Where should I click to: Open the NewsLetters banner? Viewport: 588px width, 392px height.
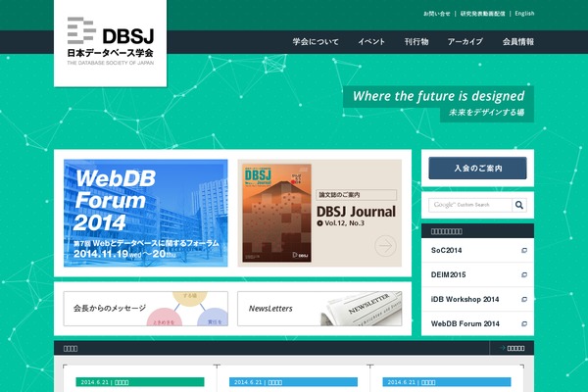319,309
